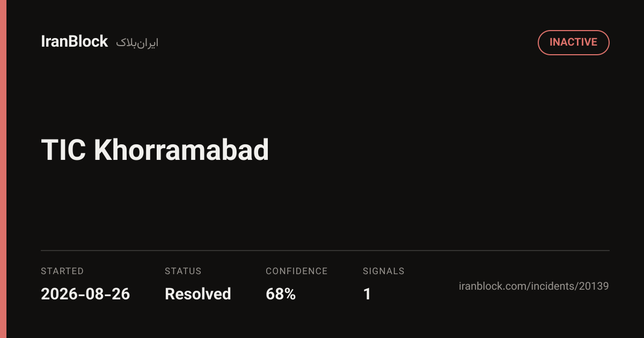
Task: Click the SIGNALS label
Action: pos(384,271)
